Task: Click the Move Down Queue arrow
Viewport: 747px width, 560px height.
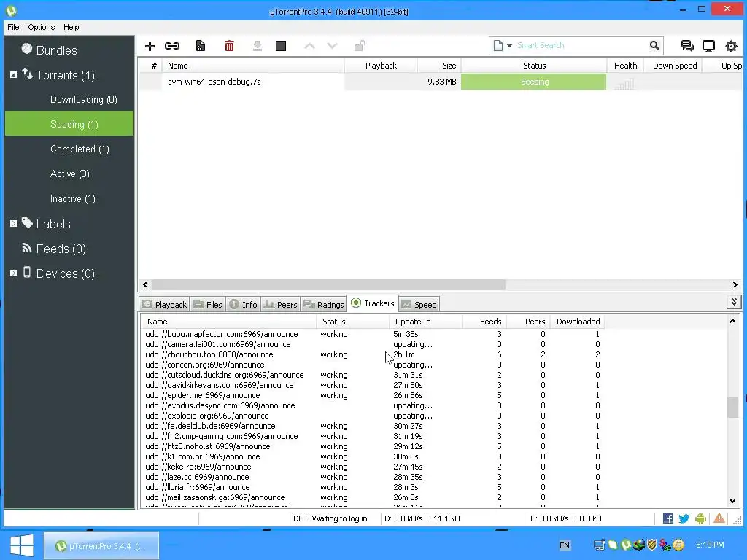Action: [x=332, y=46]
